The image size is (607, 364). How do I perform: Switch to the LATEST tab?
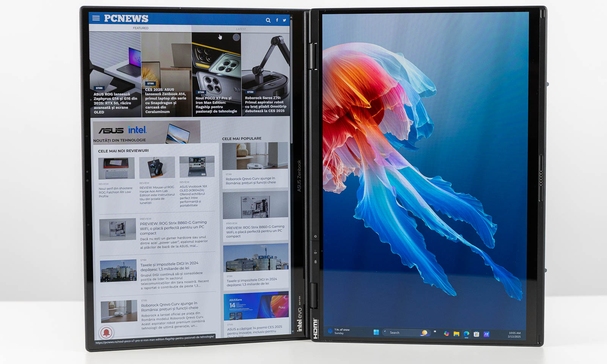coord(241,29)
